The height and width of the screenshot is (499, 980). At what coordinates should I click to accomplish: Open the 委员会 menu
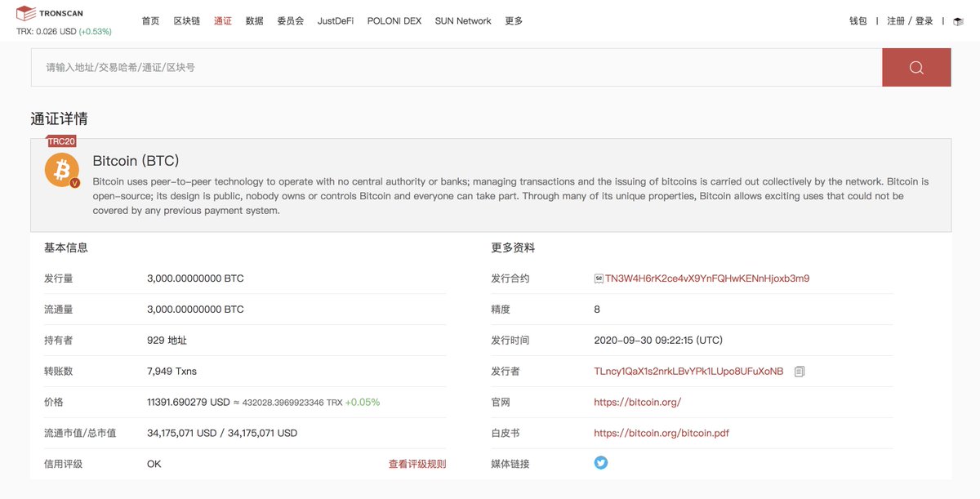point(290,21)
